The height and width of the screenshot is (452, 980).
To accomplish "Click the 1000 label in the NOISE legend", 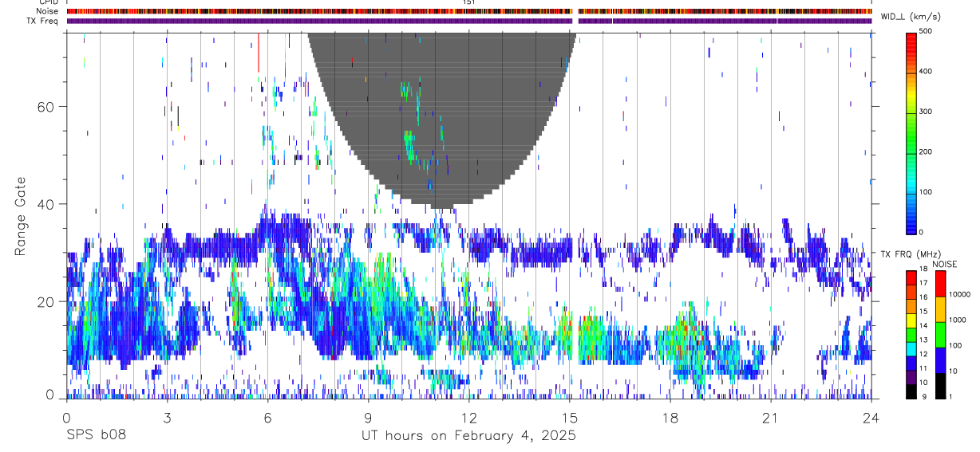I will tap(958, 320).
